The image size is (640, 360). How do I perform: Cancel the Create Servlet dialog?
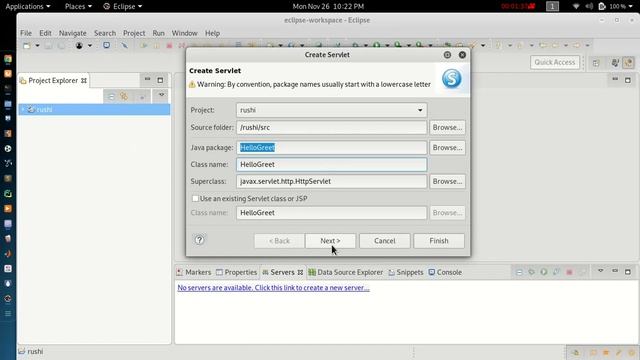pos(384,241)
